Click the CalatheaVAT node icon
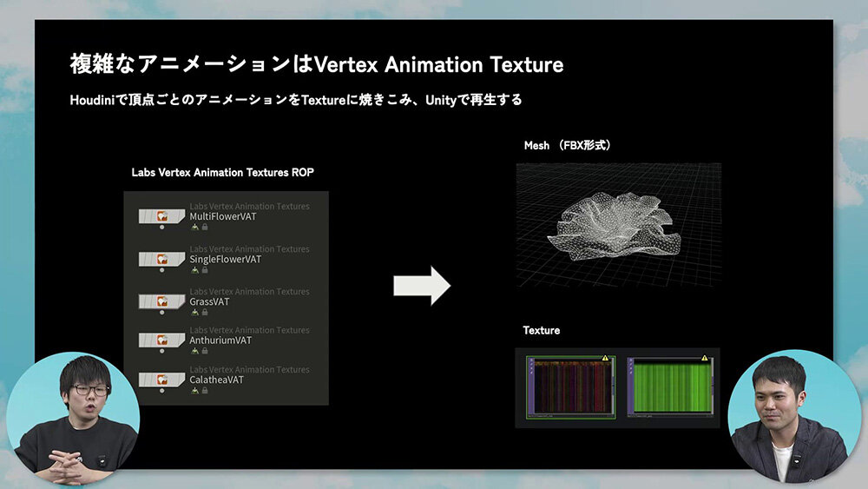This screenshot has height=489, width=868. [161, 379]
